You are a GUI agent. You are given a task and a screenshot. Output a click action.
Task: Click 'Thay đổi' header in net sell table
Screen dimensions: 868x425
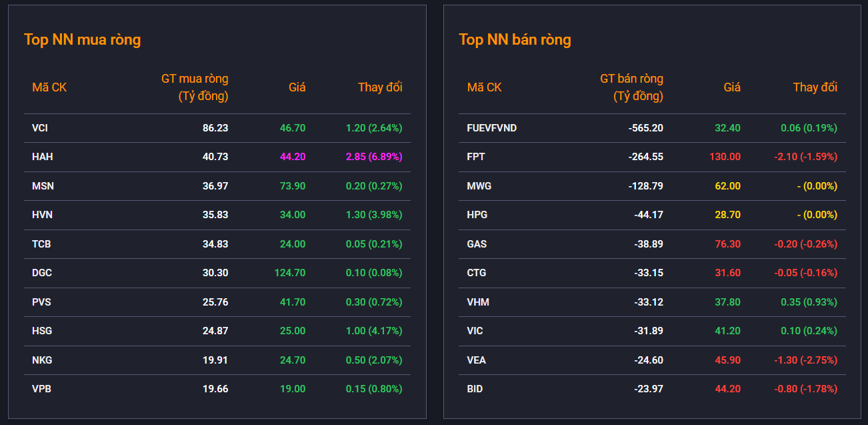[815, 87]
